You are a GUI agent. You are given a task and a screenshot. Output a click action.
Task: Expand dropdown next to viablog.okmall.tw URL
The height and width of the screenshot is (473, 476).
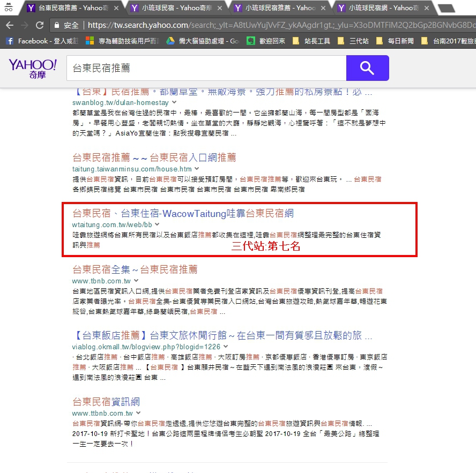click(x=226, y=346)
